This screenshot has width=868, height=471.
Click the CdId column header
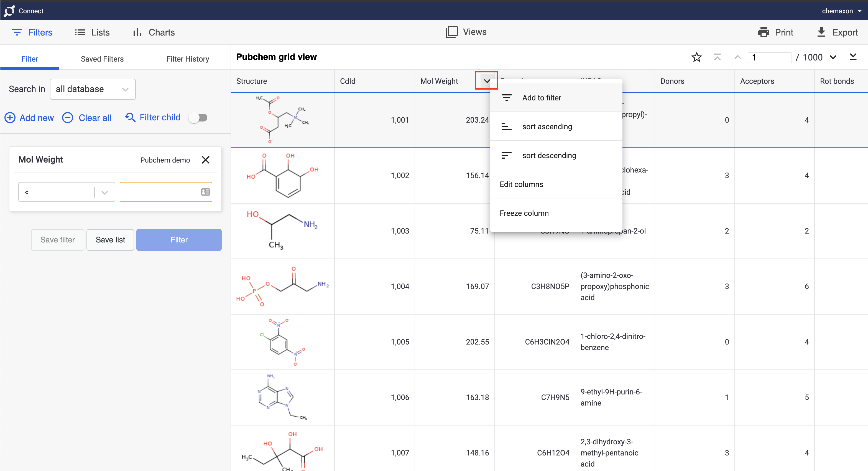(x=374, y=81)
